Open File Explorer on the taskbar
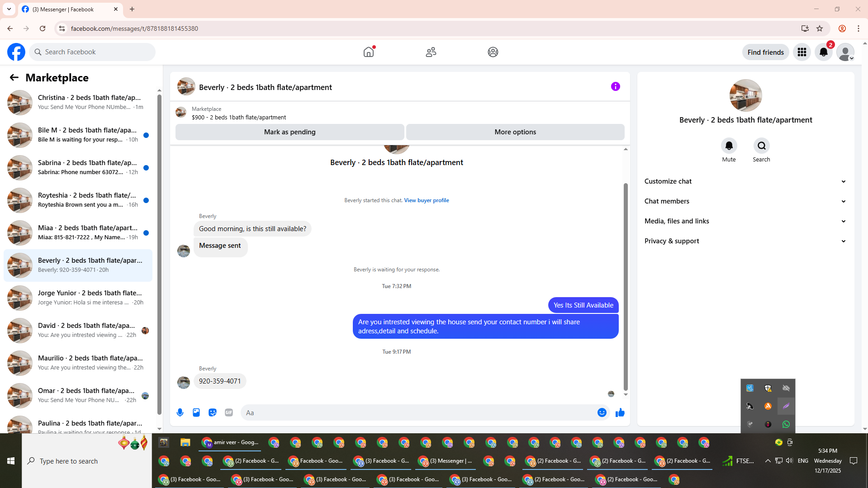This screenshot has height=488, width=868. click(x=185, y=442)
